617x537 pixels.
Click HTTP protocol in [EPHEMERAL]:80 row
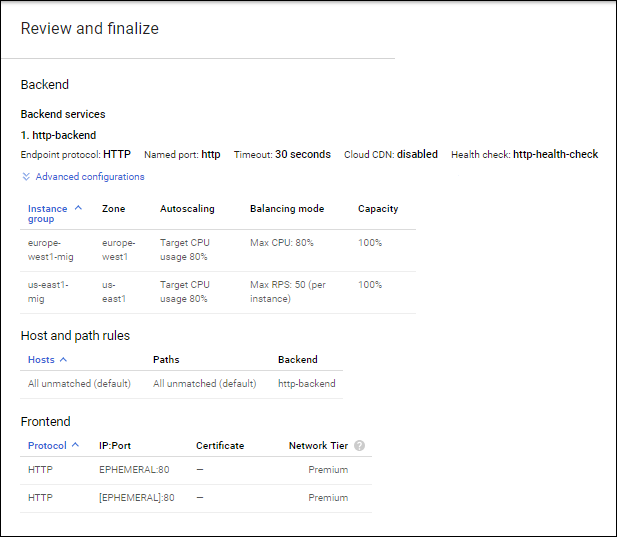40,498
